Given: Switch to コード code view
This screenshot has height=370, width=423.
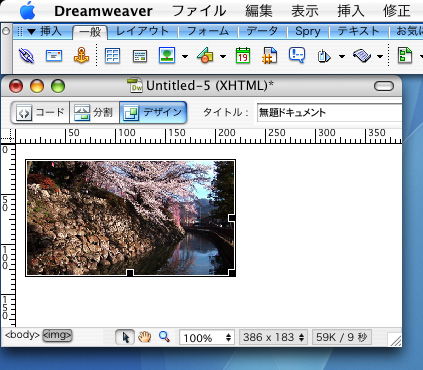Looking at the screenshot, I should pos(40,112).
